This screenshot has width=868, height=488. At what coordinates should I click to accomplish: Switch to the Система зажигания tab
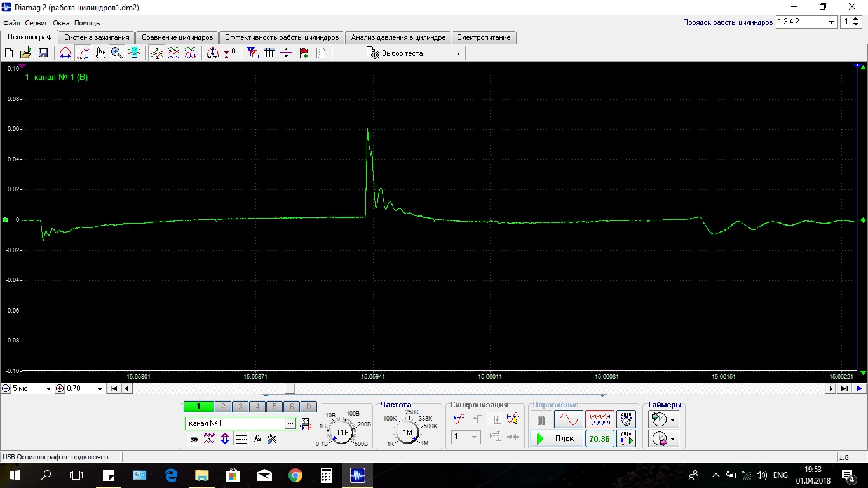pyautogui.click(x=97, y=37)
